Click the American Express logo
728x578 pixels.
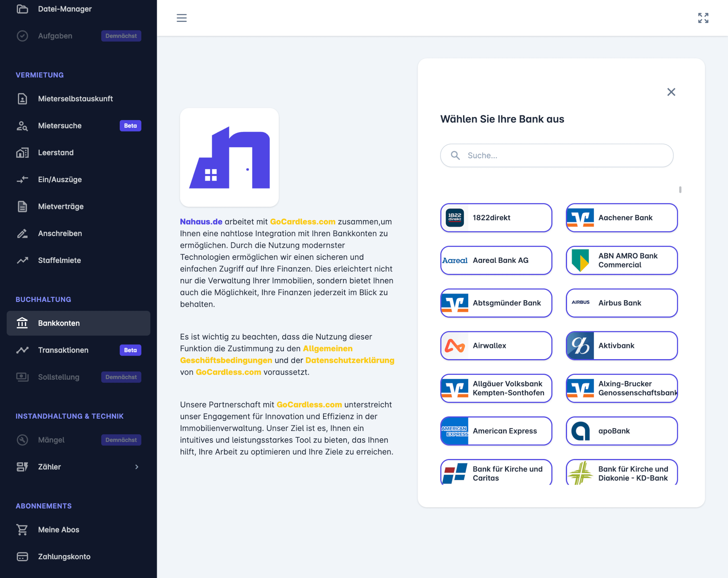[x=454, y=431]
